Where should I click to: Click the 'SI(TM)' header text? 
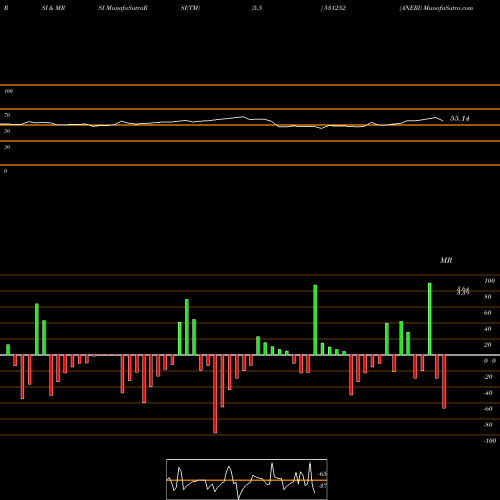pos(190,8)
